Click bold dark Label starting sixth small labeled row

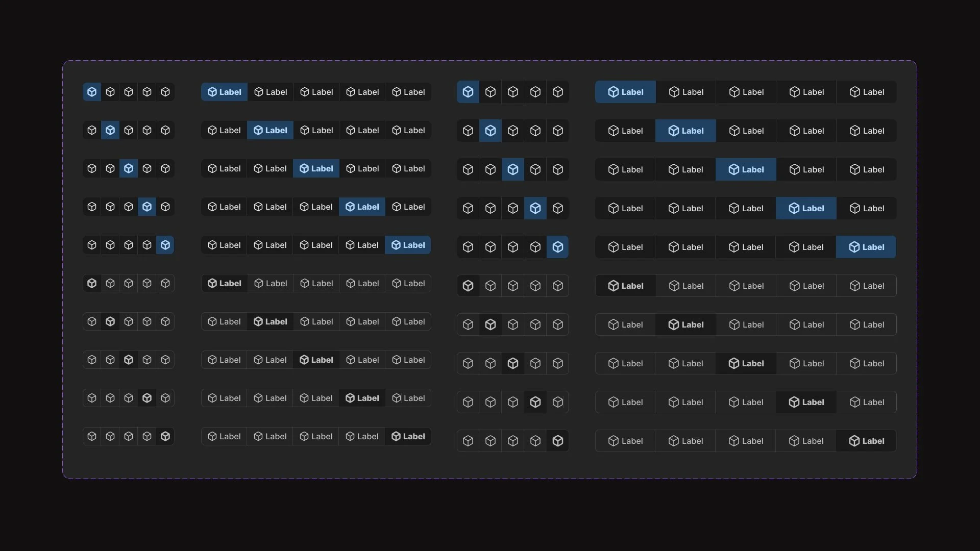224,283
